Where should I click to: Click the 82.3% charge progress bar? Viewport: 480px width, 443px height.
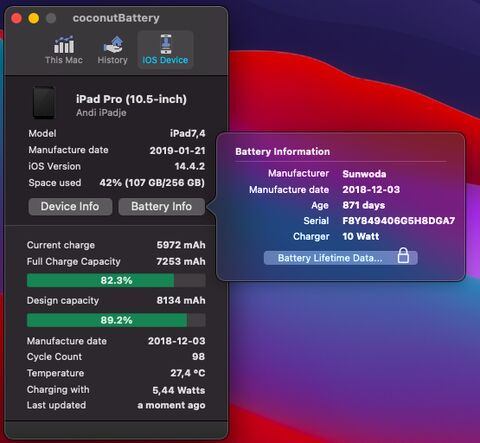[116, 280]
